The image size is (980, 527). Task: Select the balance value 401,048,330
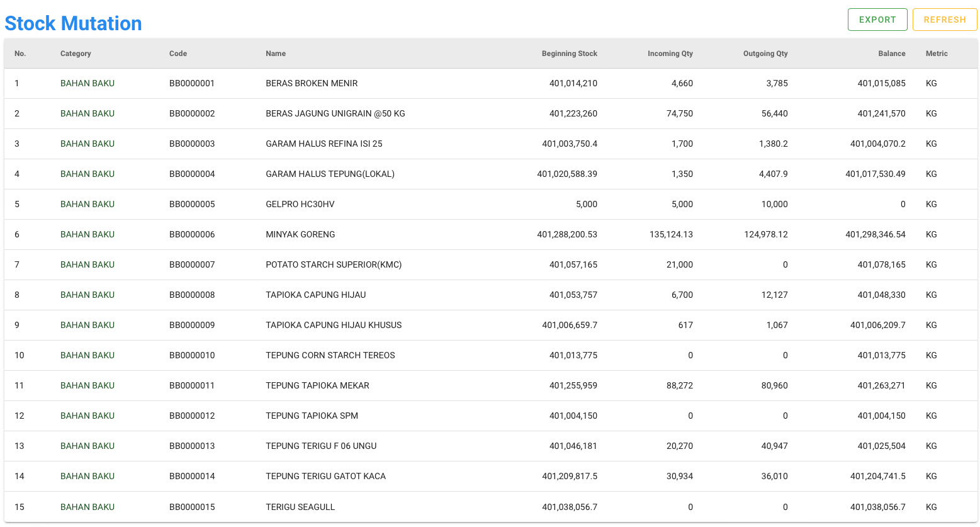pyautogui.click(x=881, y=295)
